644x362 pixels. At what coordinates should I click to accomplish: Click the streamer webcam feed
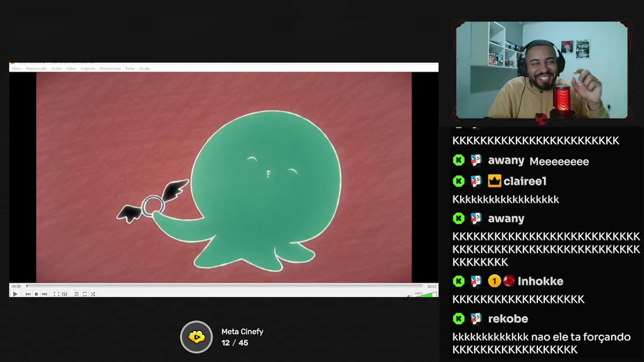[x=542, y=70]
